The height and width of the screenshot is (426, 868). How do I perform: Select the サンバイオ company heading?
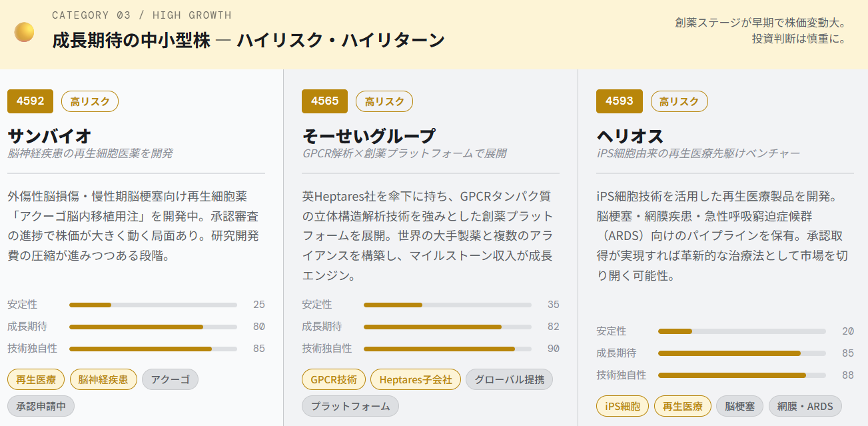pyautogui.click(x=50, y=136)
